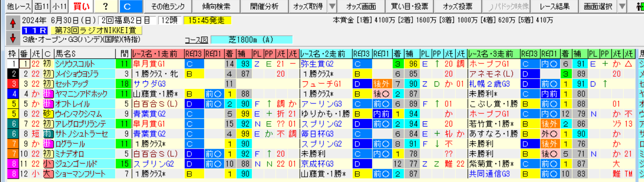Image resolution: width=644 pixels, height=182 pixels.
Task: Open 開催分析 screen
Action: point(264,6)
